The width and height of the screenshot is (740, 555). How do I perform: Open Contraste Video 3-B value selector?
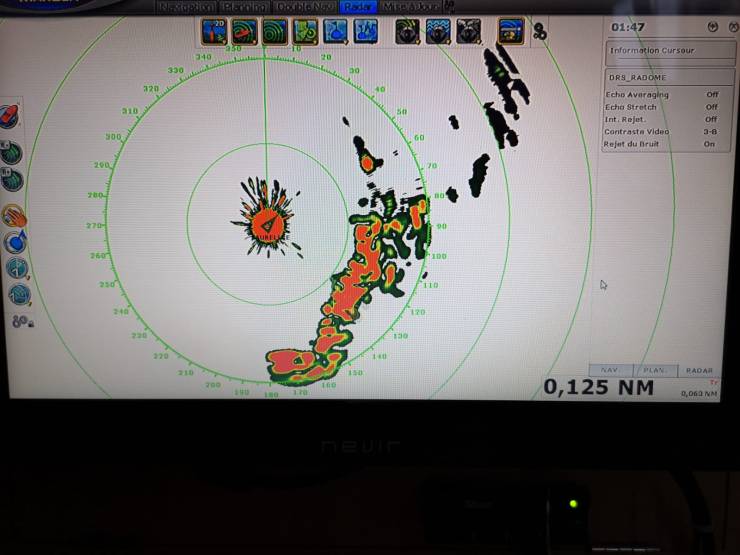(709, 132)
